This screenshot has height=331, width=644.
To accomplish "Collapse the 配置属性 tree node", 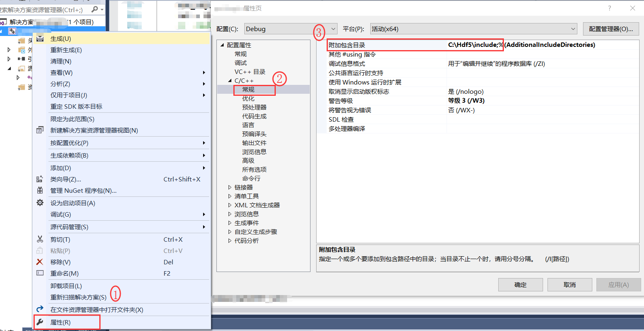I will 222,45.
